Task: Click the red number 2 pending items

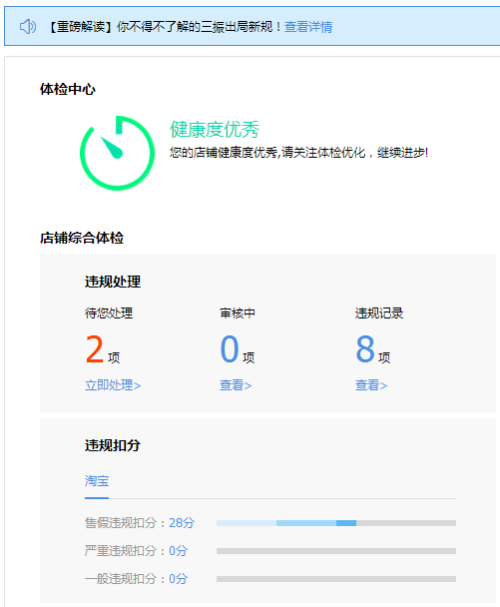Action: point(94,349)
